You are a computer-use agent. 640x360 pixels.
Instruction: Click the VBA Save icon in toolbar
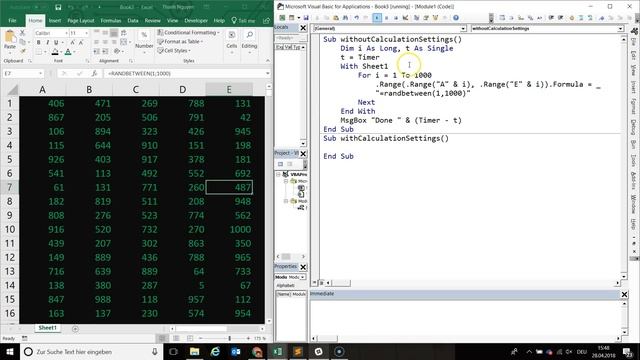(x=306, y=18)
